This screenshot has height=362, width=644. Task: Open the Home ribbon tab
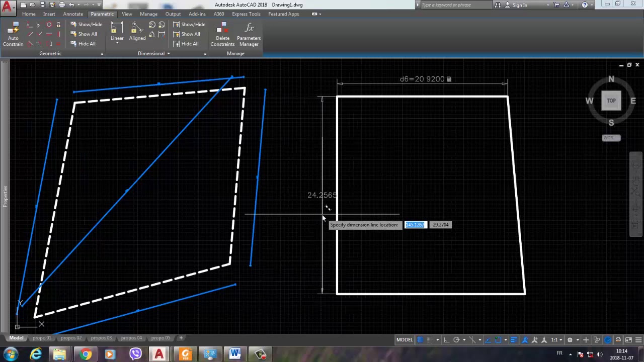tap(29, 14)
